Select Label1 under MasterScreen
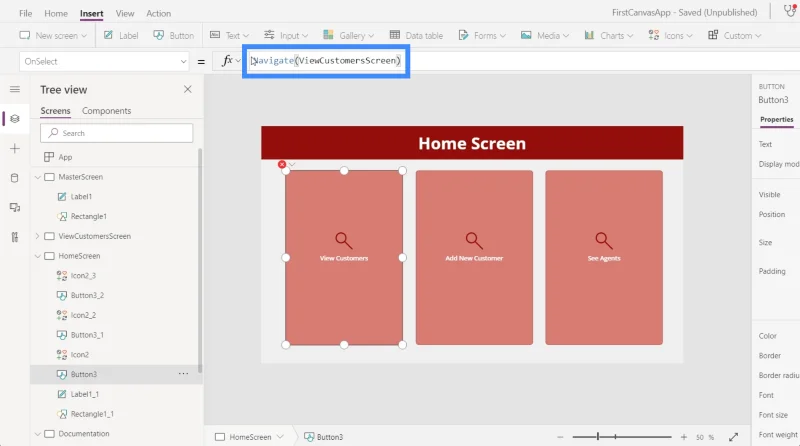This screenshot has width=800, height=446. [81, 196]
